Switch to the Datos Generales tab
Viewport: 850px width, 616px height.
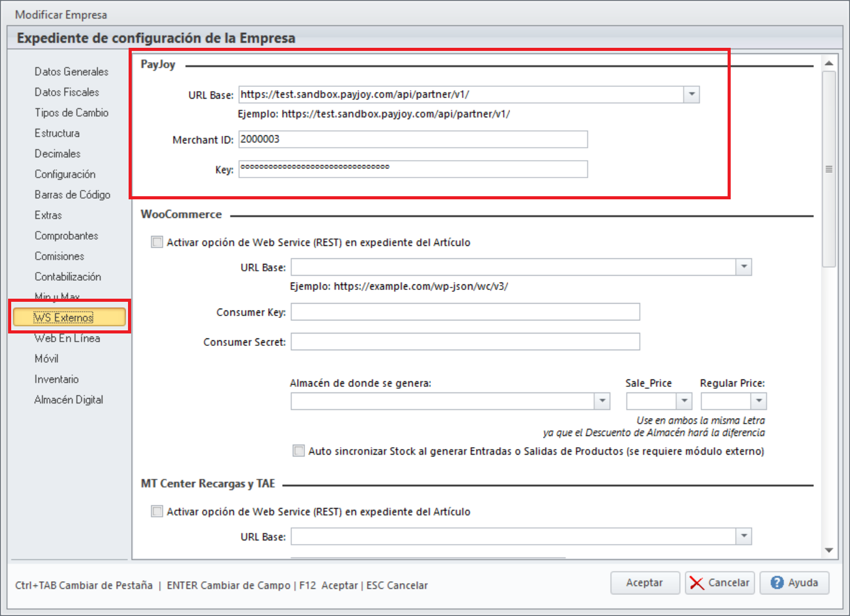pos(71,72)
